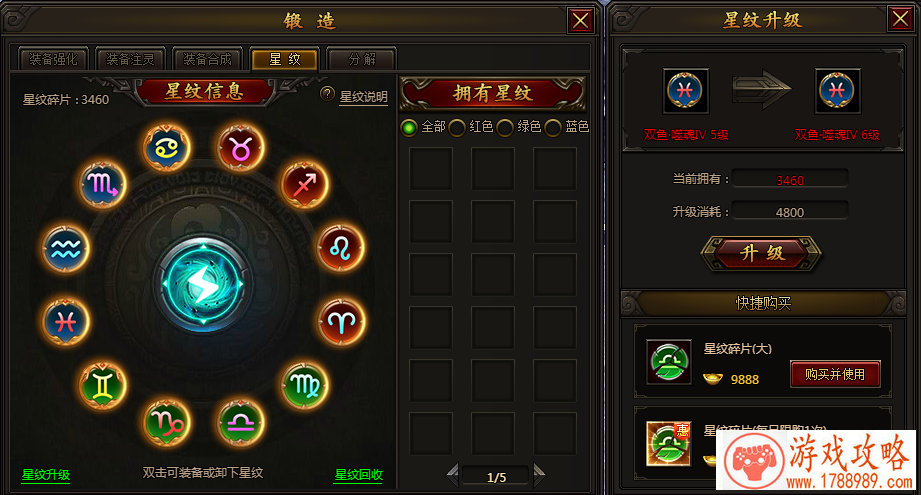Choose the Aquarius wave rune icon

click(x=65, y=249)
